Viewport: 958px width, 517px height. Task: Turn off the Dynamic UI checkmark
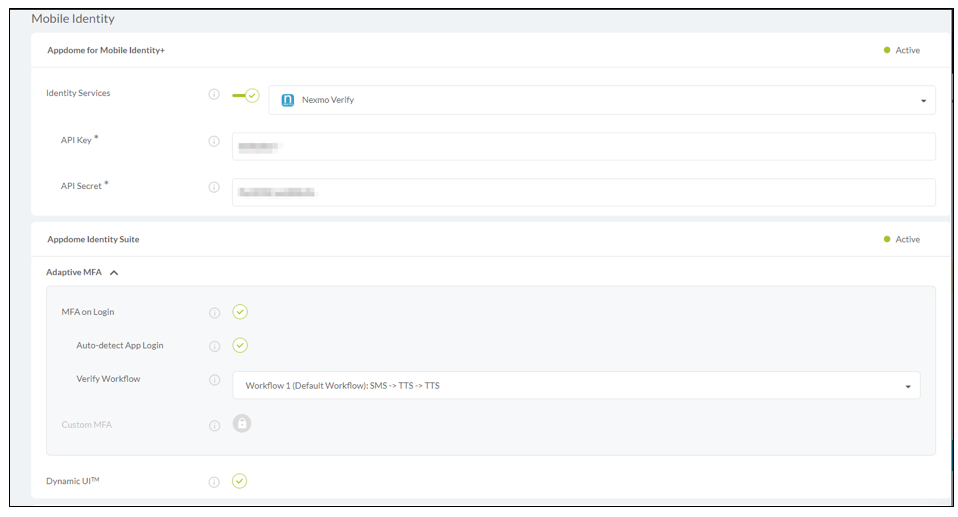pyautogui.click(x=240, y=482)
